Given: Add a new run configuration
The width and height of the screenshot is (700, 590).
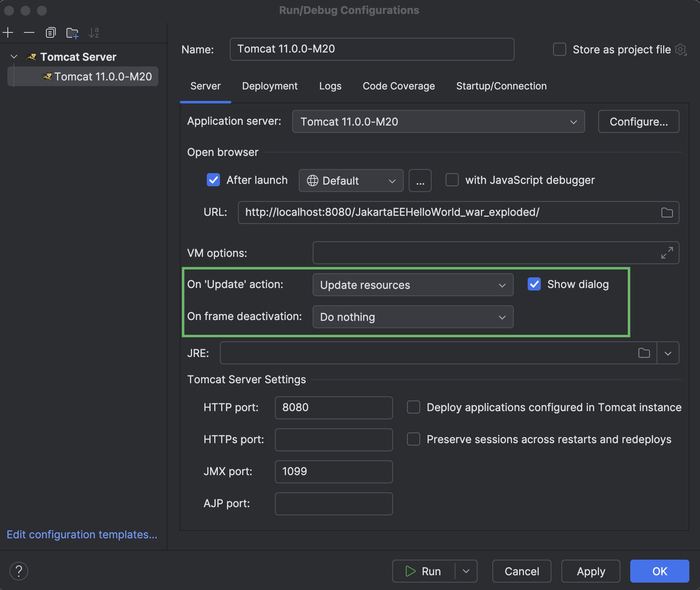Looking at the screenshot, I should 8,32.
